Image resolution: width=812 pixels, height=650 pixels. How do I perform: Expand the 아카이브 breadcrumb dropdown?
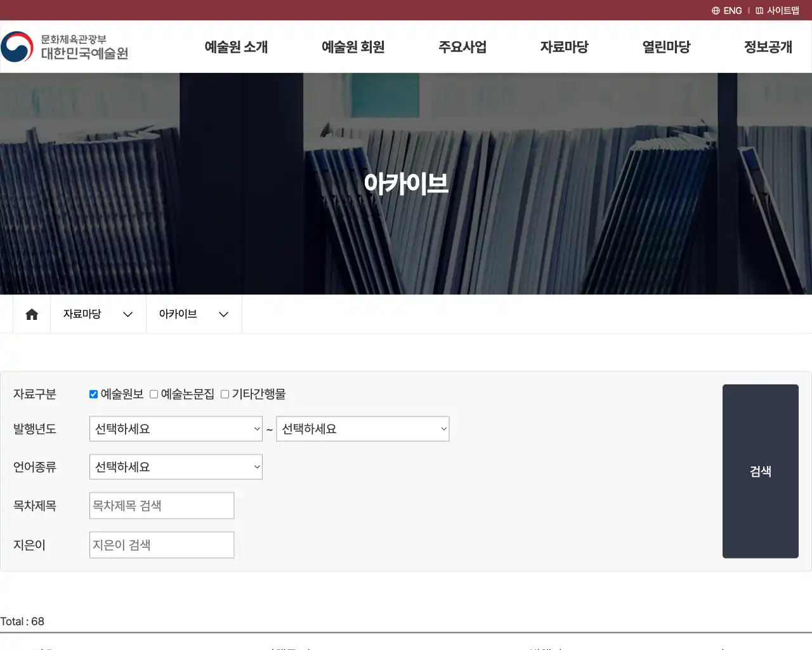[223, 314]
